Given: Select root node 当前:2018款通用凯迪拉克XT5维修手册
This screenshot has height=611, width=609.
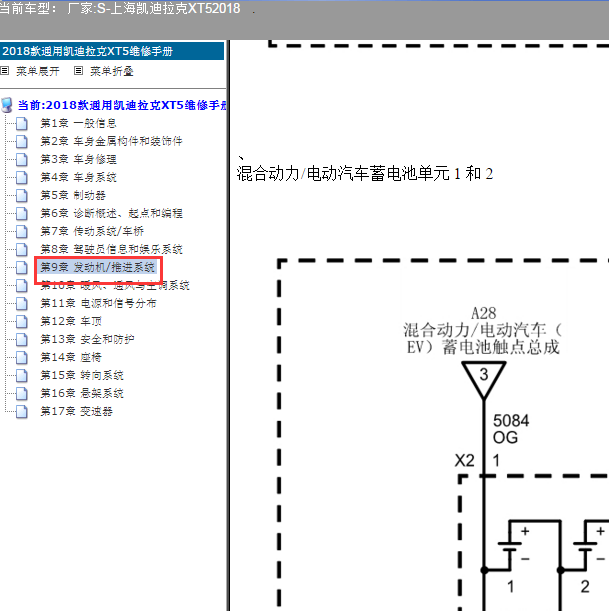Looking at the screenshot, I should (122, 105).
